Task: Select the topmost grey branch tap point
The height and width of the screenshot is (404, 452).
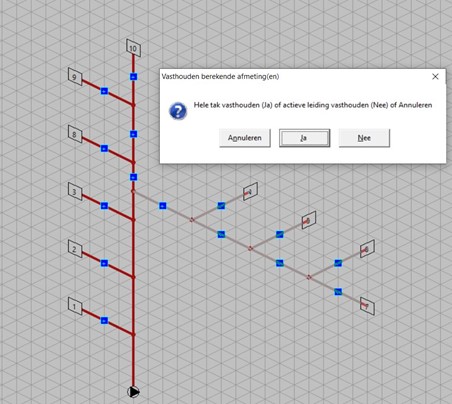Action: point(250,191)
